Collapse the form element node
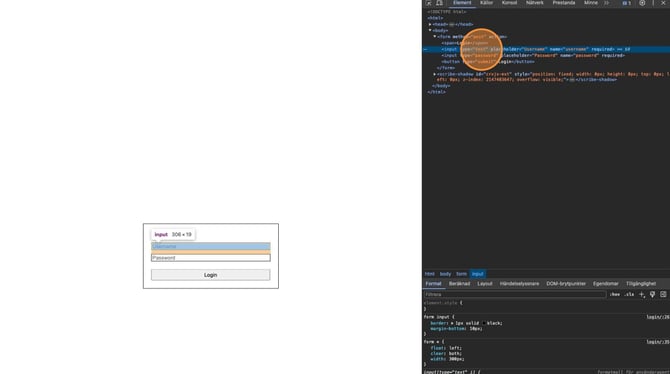 pos(435,37)
